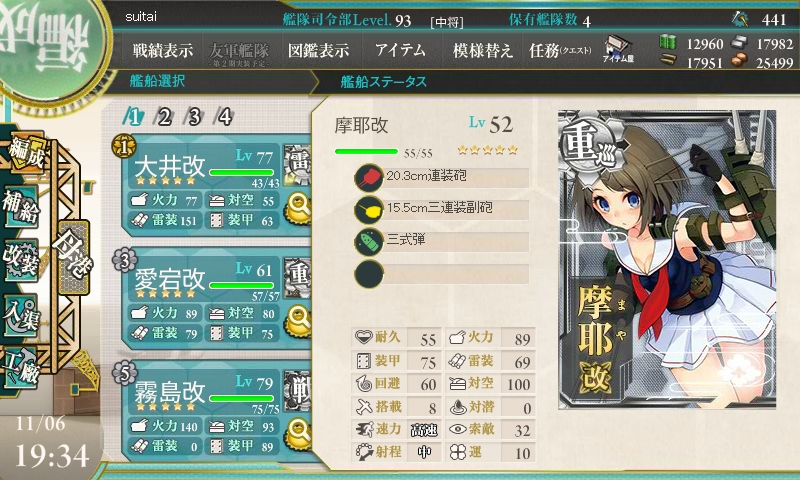Open the 入渠 docking sidebar icon
The width and height of the screenshot is (800, 480).
pyautogui.click(x=21, y=316)
